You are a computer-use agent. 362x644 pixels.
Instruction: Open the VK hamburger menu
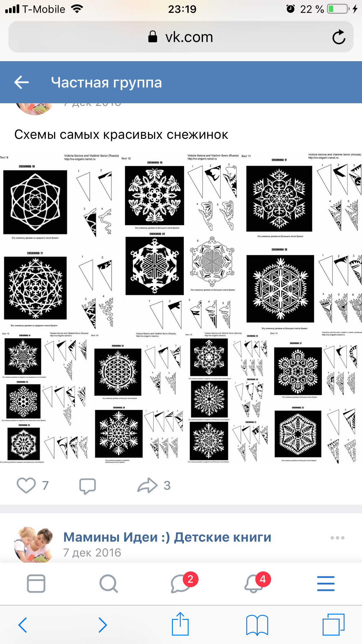click(326, 584)
